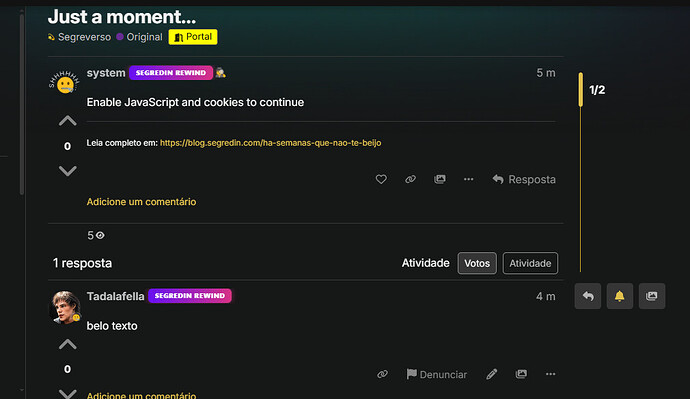Click image icon on Tadalafella's reply
This screenshot has height=399, width=690.
click(521, 374)
